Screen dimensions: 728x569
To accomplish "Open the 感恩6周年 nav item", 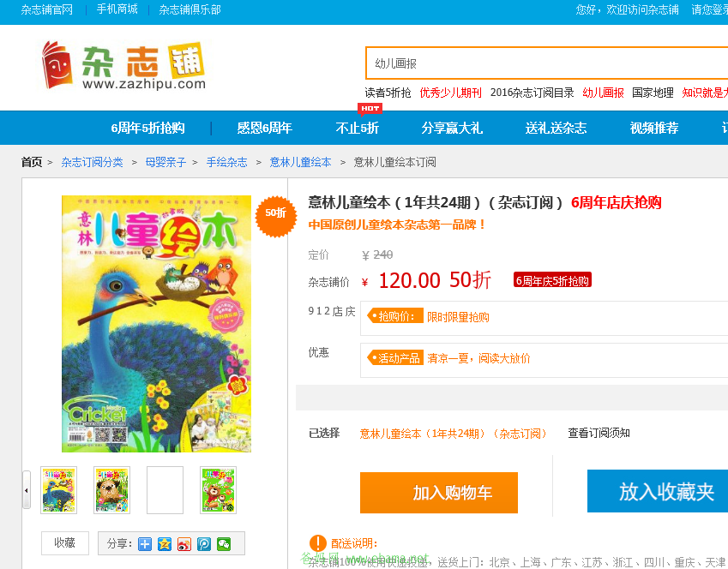I will tap(264, 128).
